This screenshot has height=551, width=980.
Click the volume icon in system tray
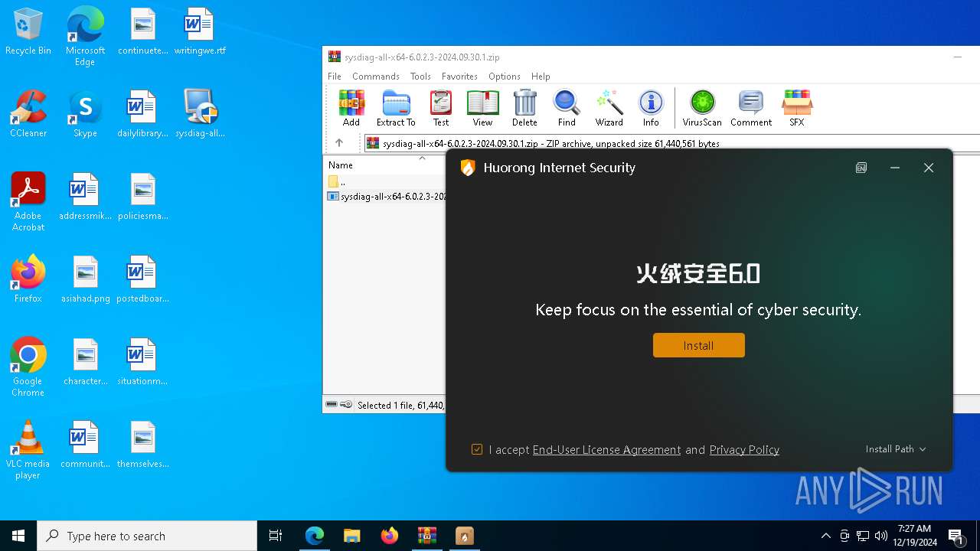click(881, 536)
